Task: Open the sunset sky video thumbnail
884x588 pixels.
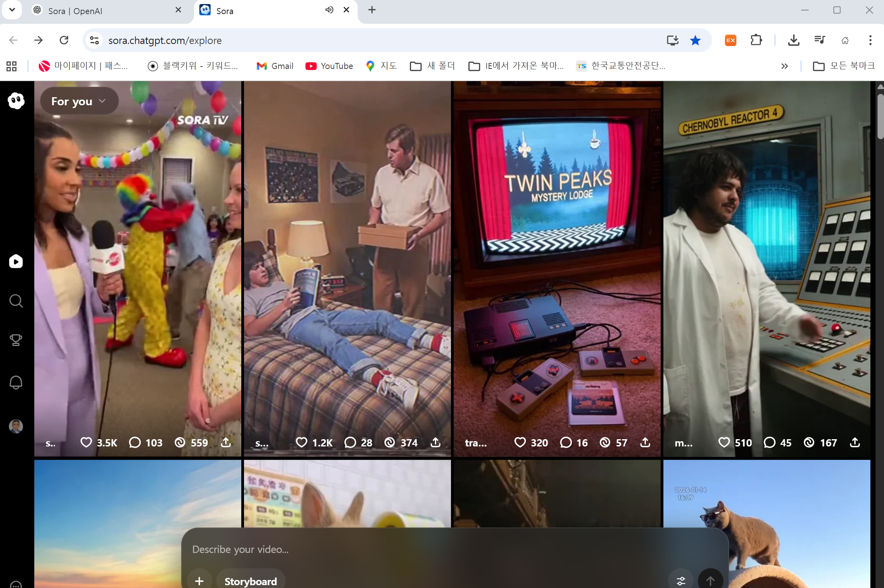Action: click(x=138, y=524)
